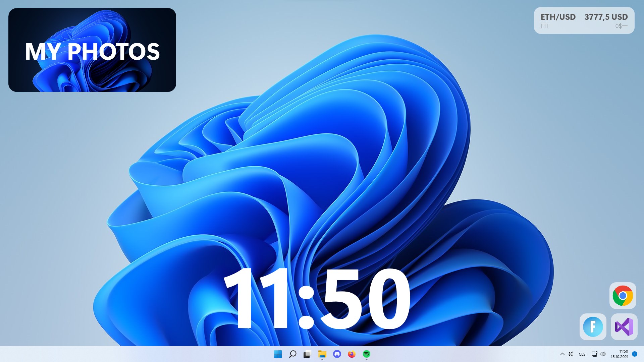This screenshot has width=644, height=362.
Task: Expand hidden system tray icons chevron
Action: (562, 354)
